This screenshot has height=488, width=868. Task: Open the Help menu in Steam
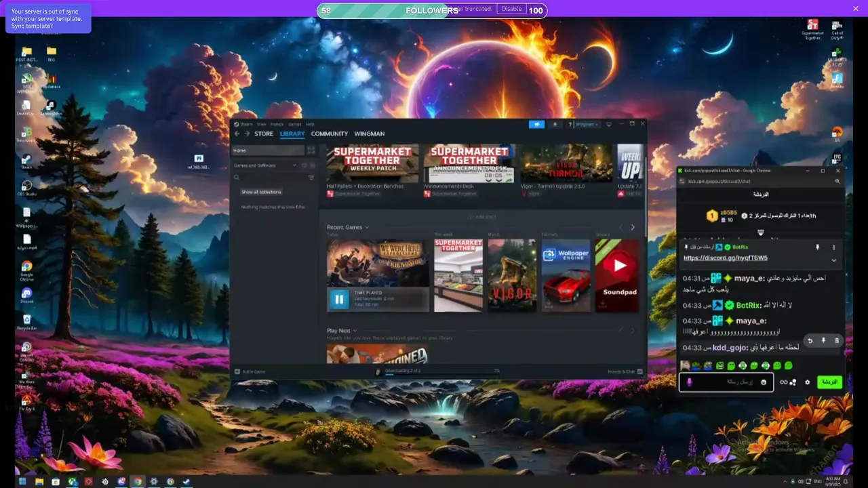point(310,124)
